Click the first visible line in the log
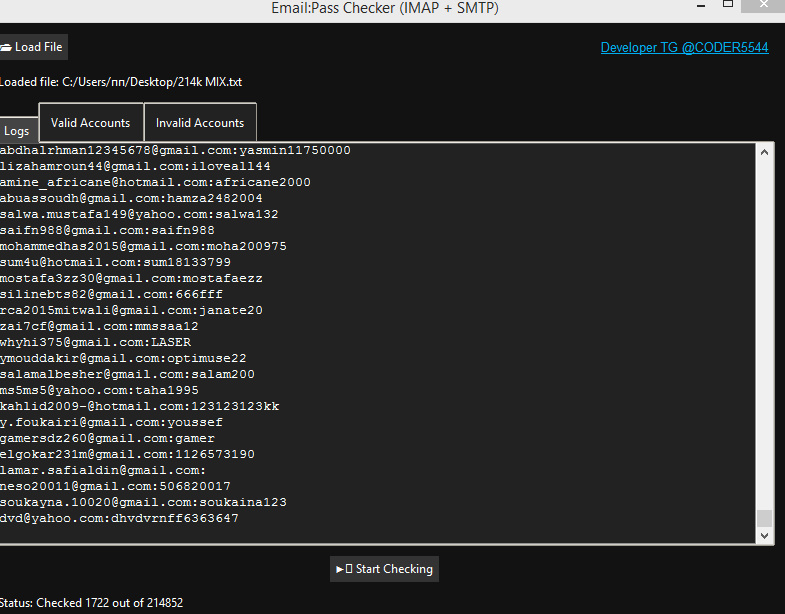785x614 pixels. tap(175, 150)
